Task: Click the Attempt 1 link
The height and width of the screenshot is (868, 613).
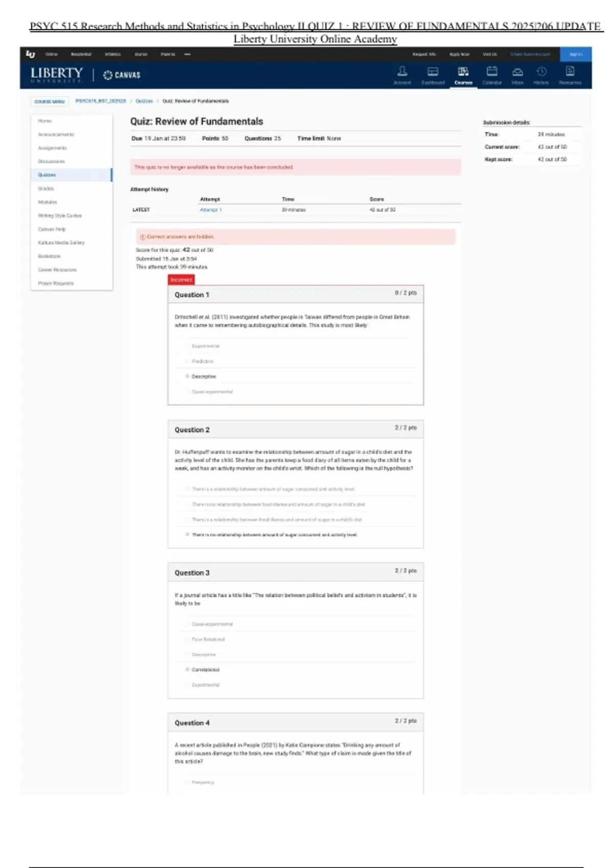Action: (x=210, y=210)
